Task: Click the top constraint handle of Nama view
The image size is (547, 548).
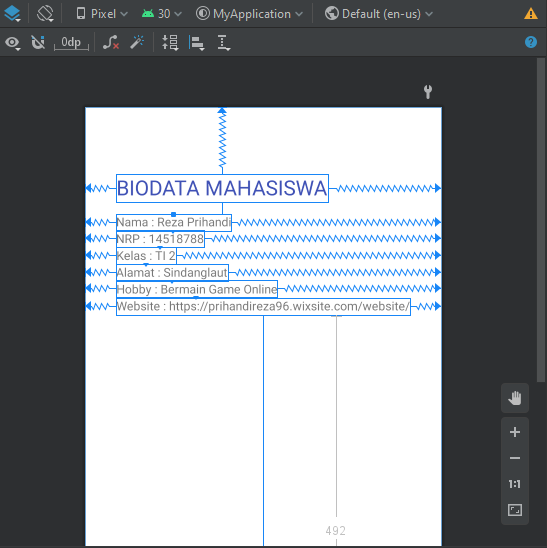Action: click(x=173, y=215)
